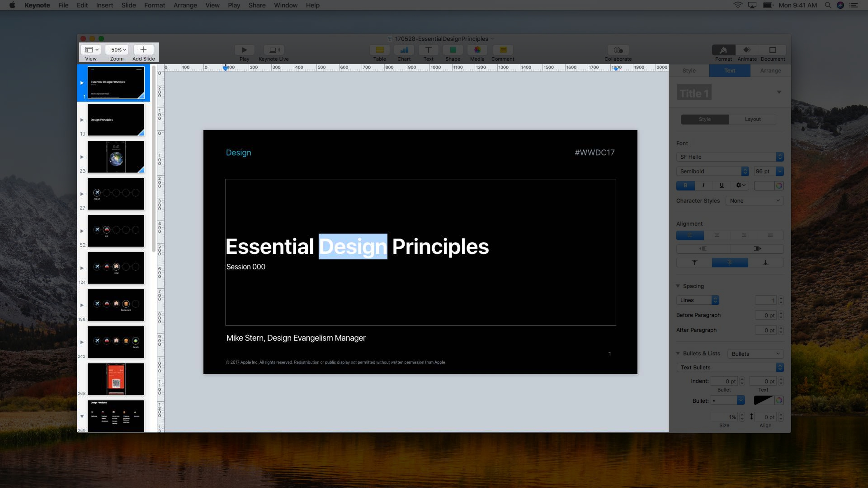Switch to the Arrange tab
The width and height of the screenshot is (868, 488).
click(x=770, y=71)
